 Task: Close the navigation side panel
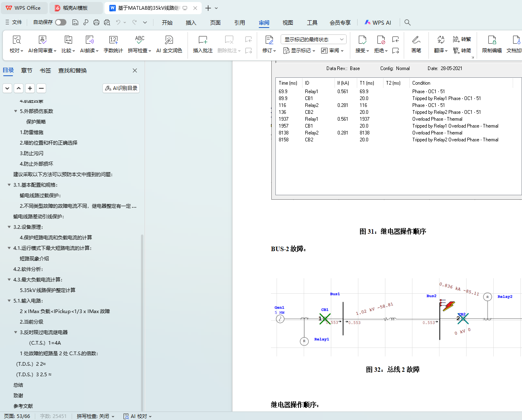(x=135, y=70)
